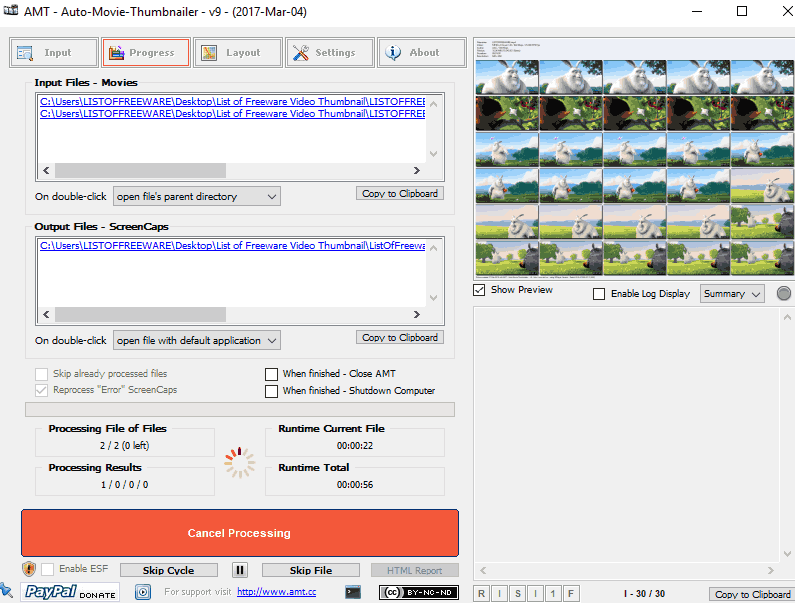Click Copy to Clipboard below log panel

tap(752, 594)
